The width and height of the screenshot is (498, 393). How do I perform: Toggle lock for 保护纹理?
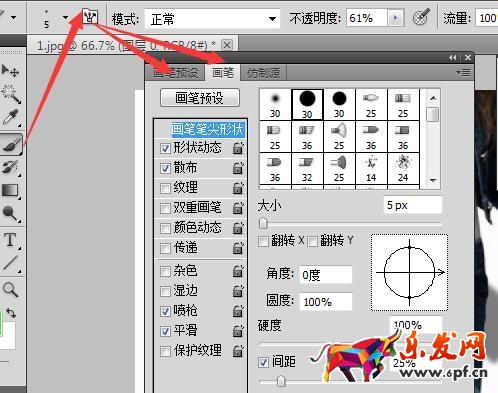238,351
